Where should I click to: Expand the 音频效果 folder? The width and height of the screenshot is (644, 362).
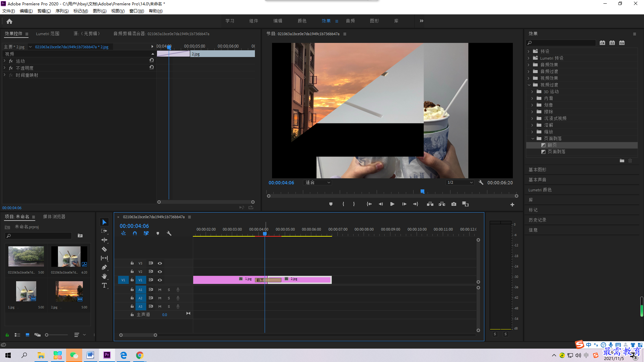point(529,65)
